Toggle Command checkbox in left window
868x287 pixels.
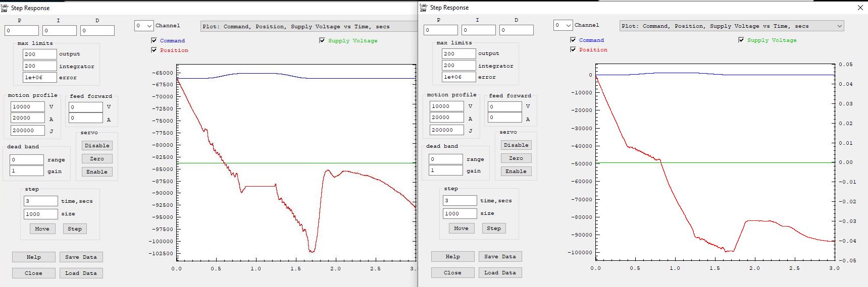point(154,40)
